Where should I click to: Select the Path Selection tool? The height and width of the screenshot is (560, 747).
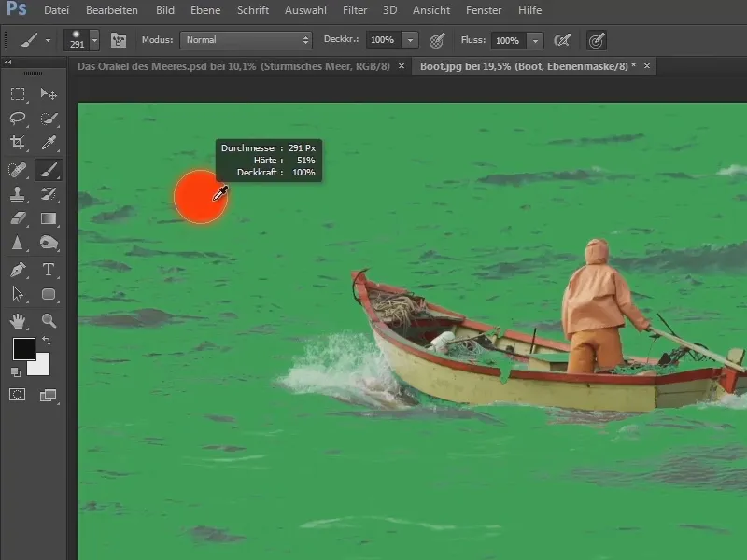tap(18, 294)
